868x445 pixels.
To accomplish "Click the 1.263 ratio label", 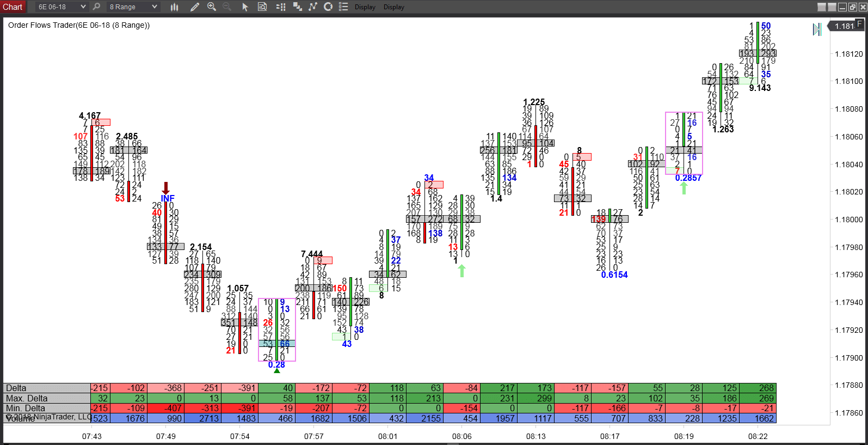I will pos(723,129).
